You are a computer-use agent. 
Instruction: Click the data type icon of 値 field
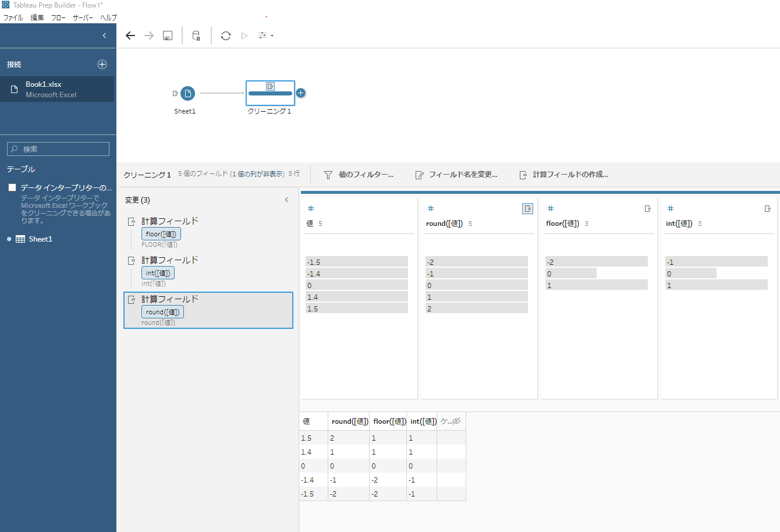pyautogui.click(x=311, y=208)
